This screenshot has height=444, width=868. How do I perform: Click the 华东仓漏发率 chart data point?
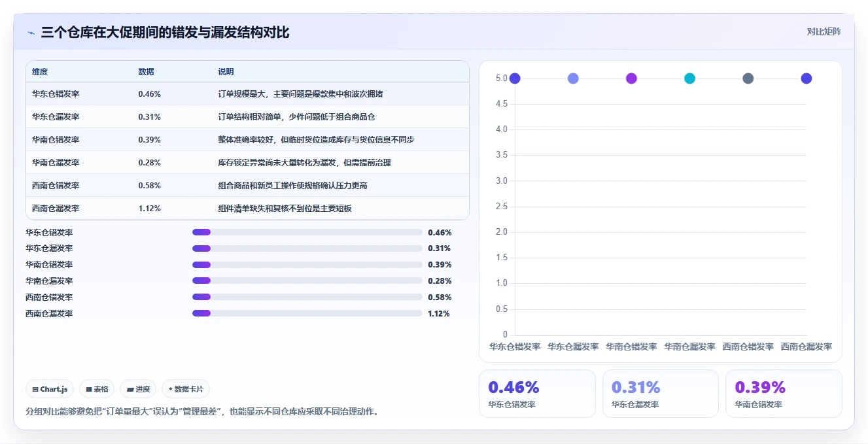point(573,78)
